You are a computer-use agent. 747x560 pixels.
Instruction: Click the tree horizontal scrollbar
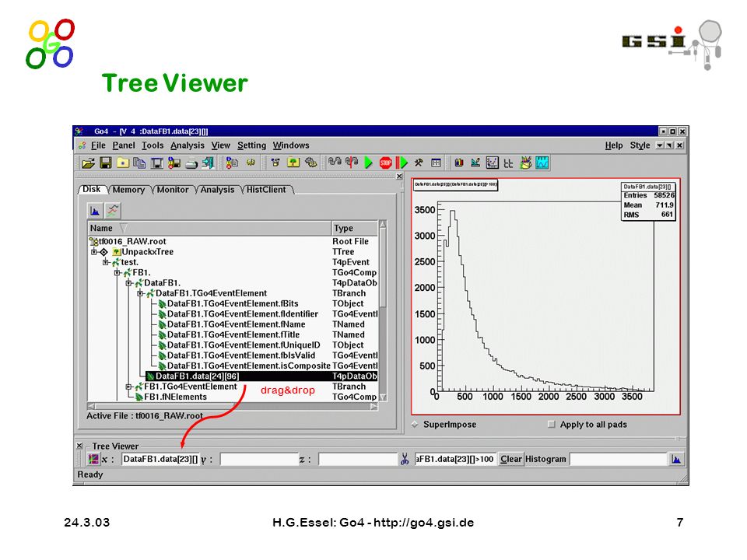pyautogui.click(x=233, y=406)
